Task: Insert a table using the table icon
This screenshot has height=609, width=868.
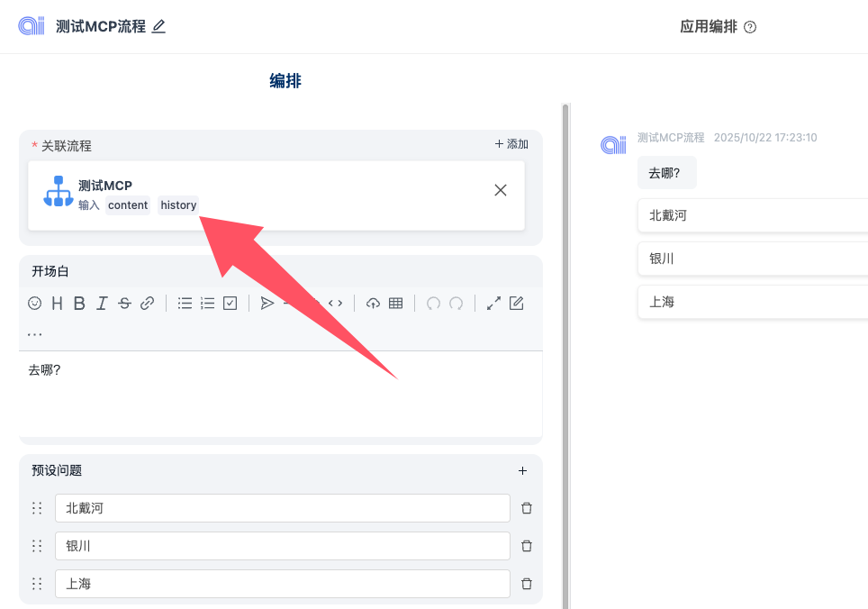Action: (x=395, y=304)
